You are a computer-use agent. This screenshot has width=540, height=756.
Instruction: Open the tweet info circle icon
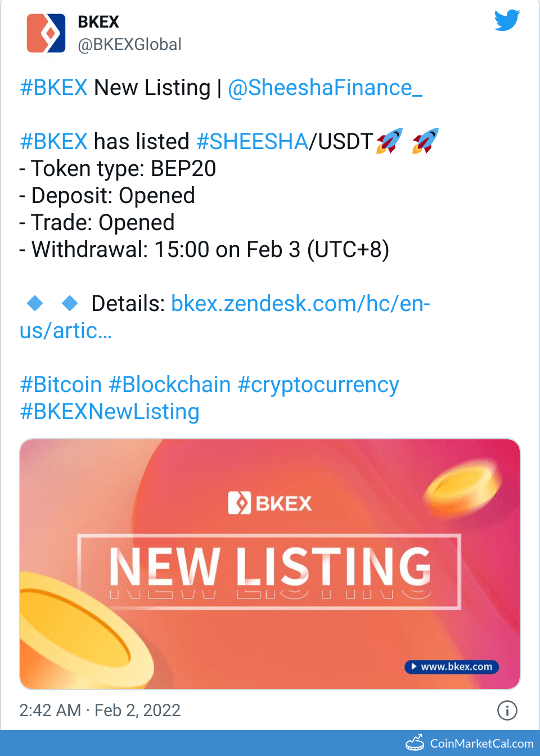point(507,710)
